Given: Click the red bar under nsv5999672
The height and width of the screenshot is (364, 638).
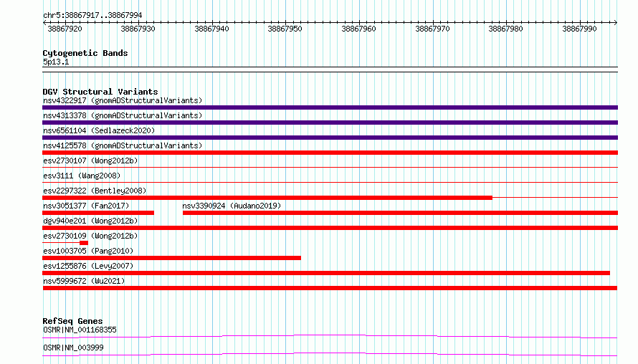Looking at the screenshot, I should pos(330,288).
